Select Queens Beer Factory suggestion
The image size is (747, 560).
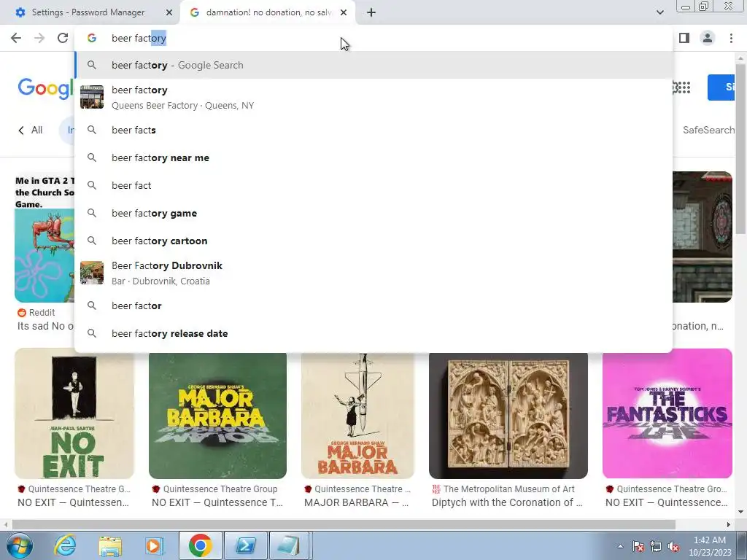tap(373, 97)
